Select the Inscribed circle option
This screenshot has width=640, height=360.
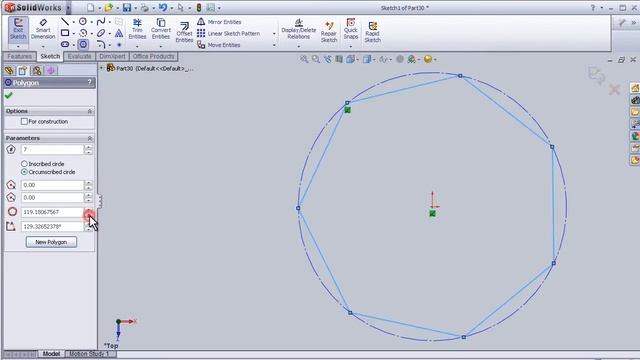[x=24, y=164]
